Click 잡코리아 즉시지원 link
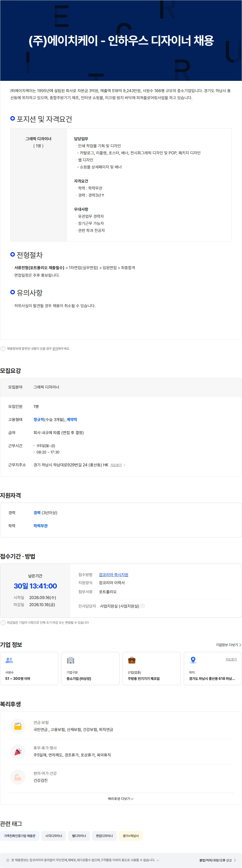Viewport: 242px width, 868px height. click(x=113, y=574)
